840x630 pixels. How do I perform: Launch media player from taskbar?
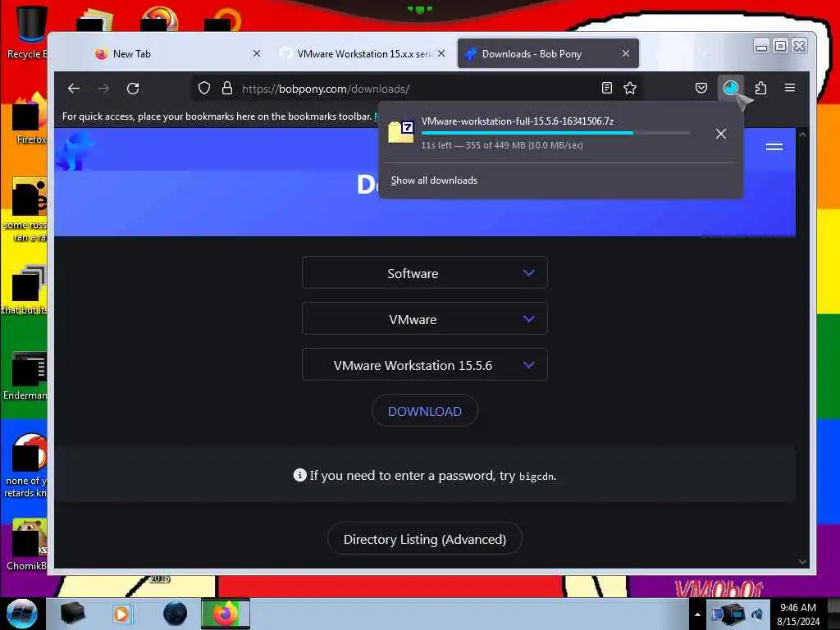click(x=121, y=614)
